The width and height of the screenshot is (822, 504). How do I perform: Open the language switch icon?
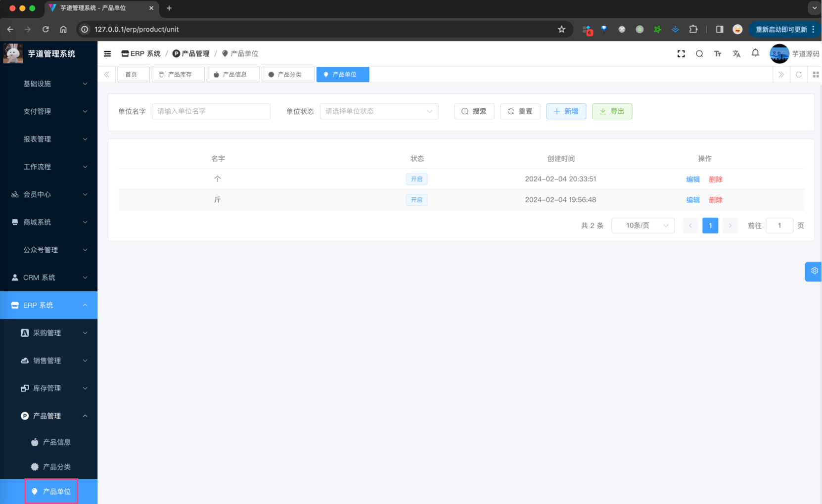736,53
